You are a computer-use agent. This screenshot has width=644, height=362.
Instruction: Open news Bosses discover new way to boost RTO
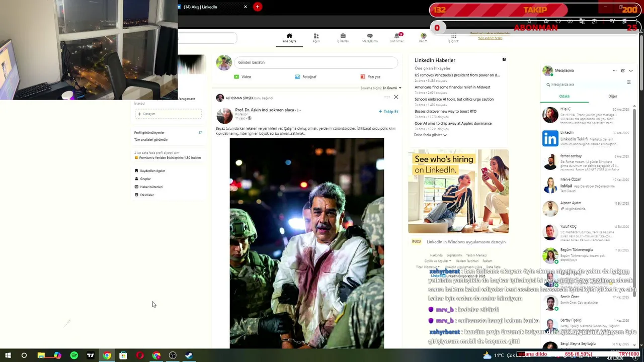coord(445,111)
